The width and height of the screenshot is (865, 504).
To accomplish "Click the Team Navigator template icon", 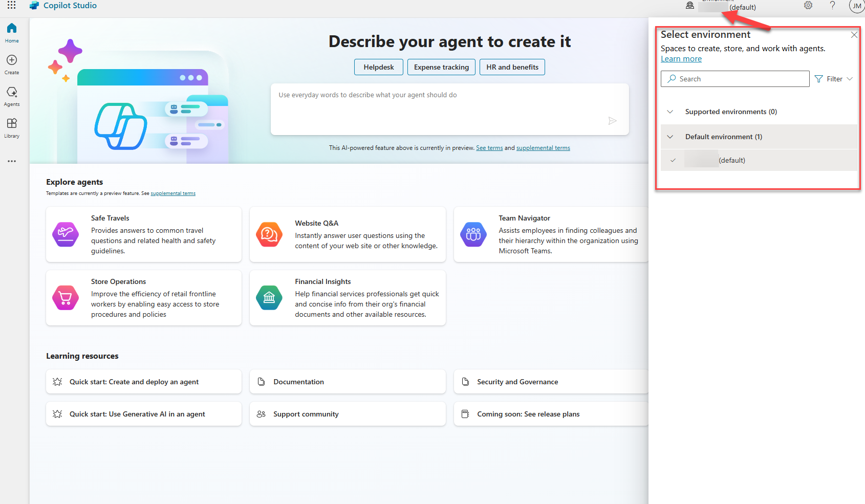I will (x=473, y=234).
